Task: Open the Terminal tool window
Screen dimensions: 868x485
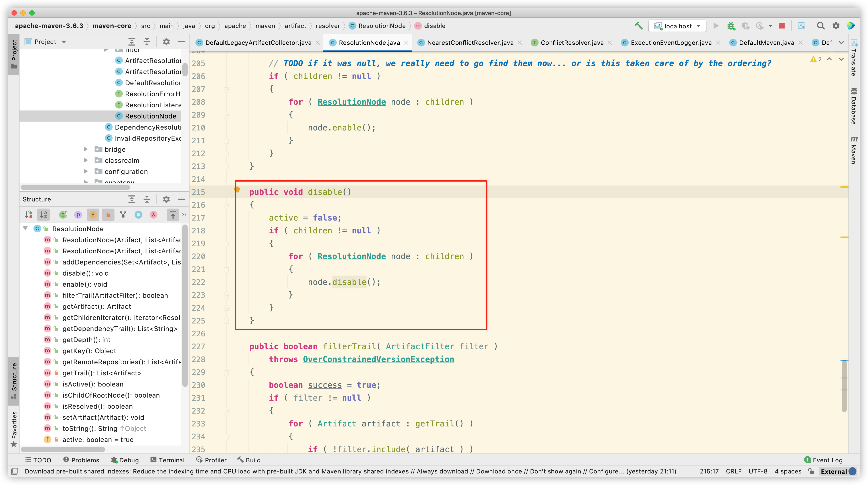Action: (x=168, y=460)
